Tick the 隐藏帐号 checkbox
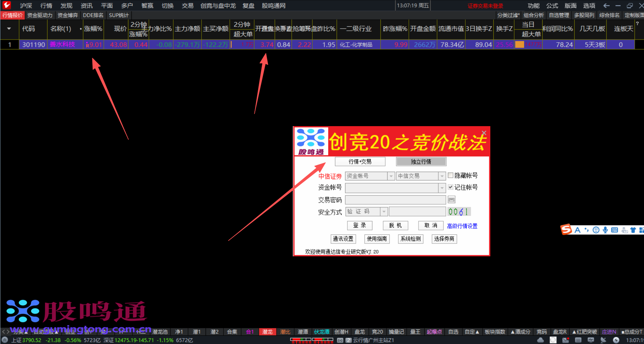 coord(451,175)
